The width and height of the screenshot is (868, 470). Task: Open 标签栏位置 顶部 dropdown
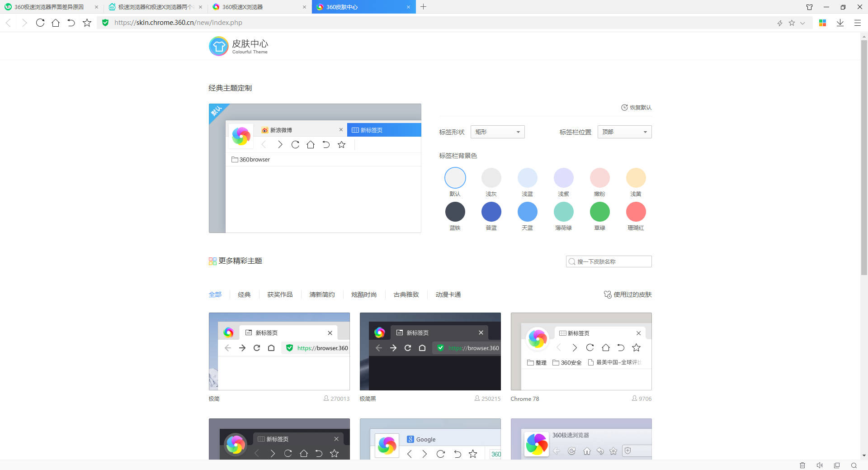pos(624,132)
